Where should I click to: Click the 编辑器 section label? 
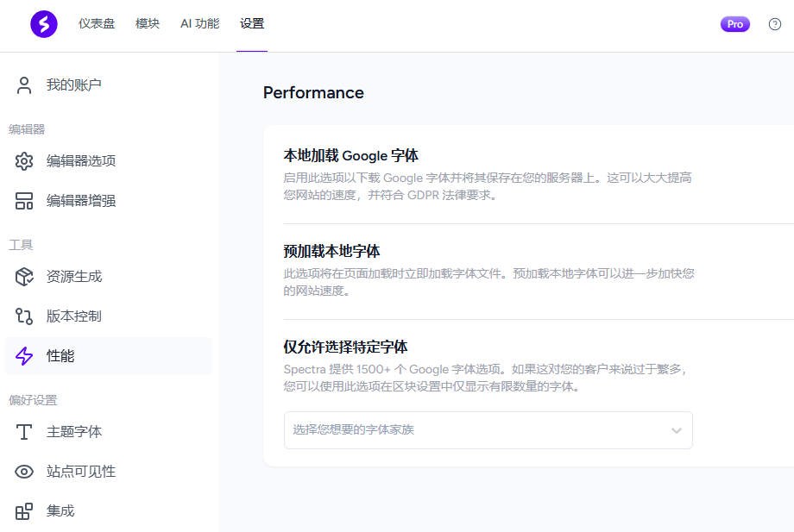point(27,129)
